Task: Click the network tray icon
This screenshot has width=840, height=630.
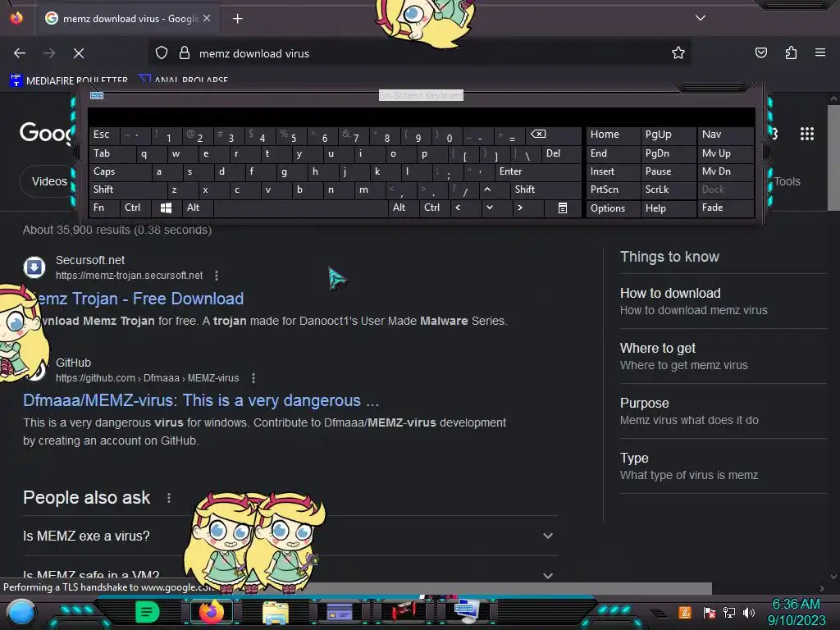Action: click(729, 612)
